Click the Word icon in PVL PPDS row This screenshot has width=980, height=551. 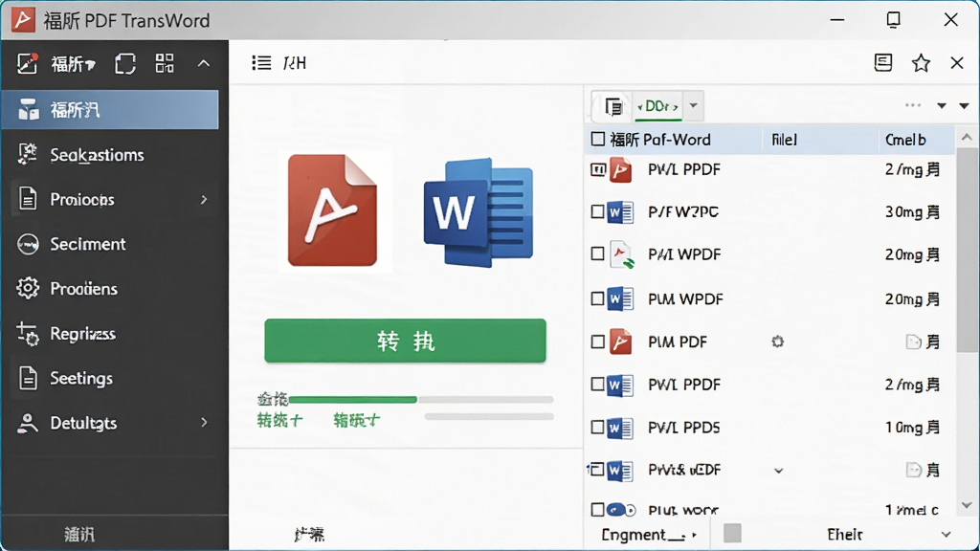click(620, 428)
